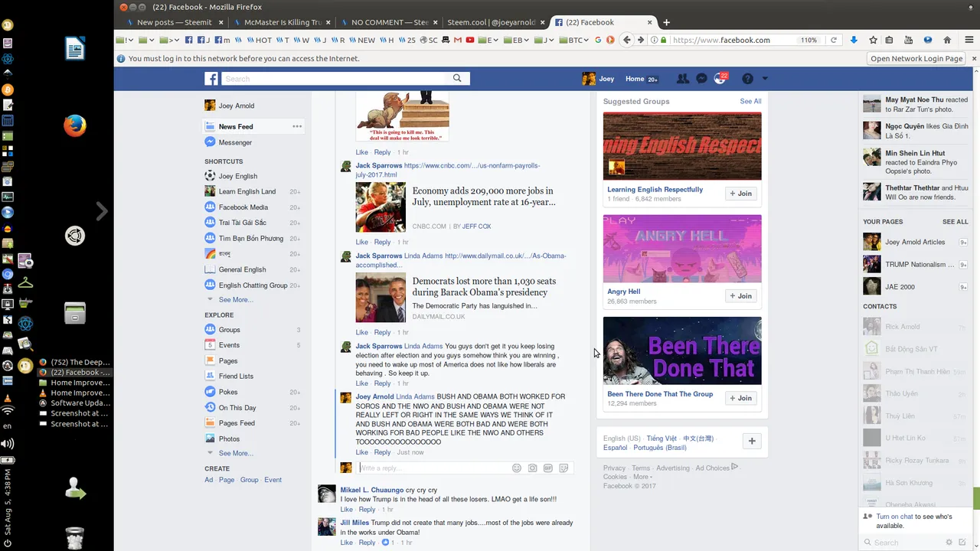Screen dimensions: 980x551
Task: Click the Tiếng Việt language link
Action: tap(661, 439)
